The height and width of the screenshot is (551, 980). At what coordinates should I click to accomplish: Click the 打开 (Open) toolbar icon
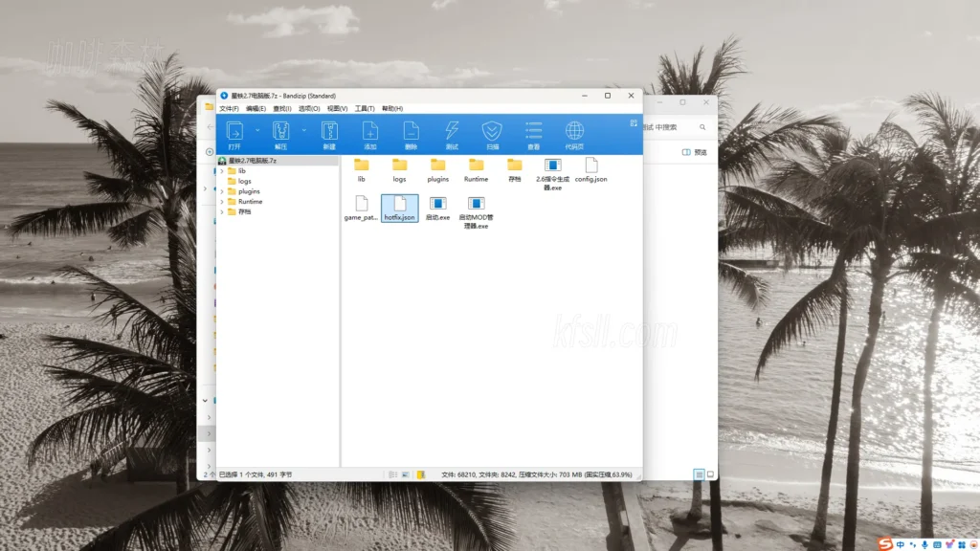234,132
